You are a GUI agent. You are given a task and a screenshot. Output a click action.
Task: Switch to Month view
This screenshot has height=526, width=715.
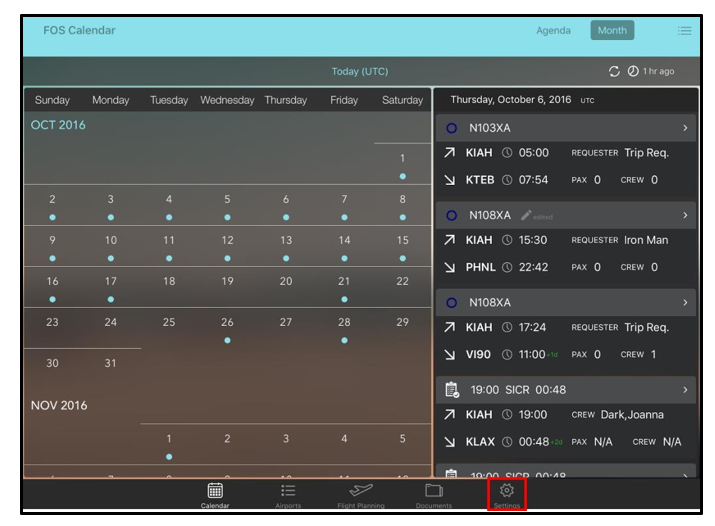click(x=612, y=31)
